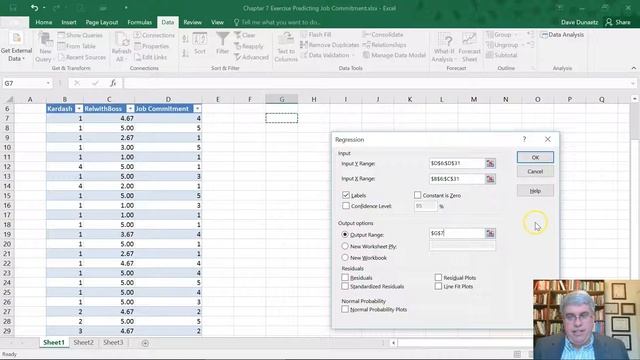The height and width of the screenshot is (360, 640).
Task: Switch to the Sheet2 worksheet tab
Action: [x=83, y=342]
